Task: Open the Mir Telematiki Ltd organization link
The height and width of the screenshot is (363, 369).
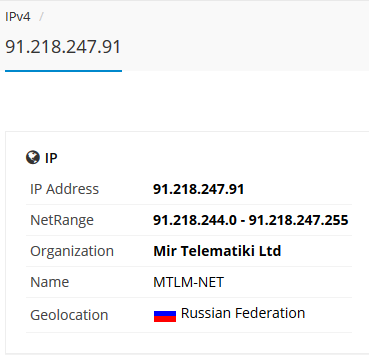Action: (217, 251)
